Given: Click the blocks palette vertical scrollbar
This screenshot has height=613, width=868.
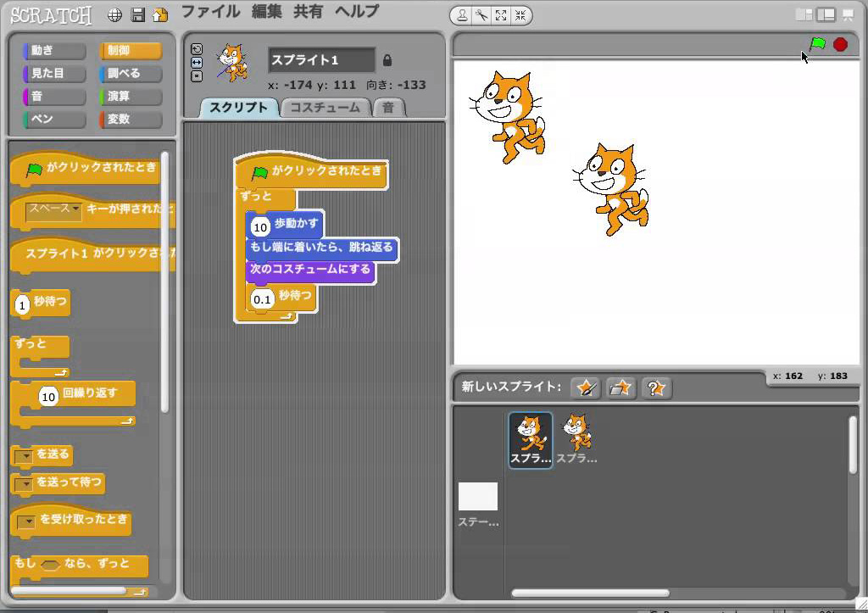Looking at the screenshot, I should click(x=164, y=281).
